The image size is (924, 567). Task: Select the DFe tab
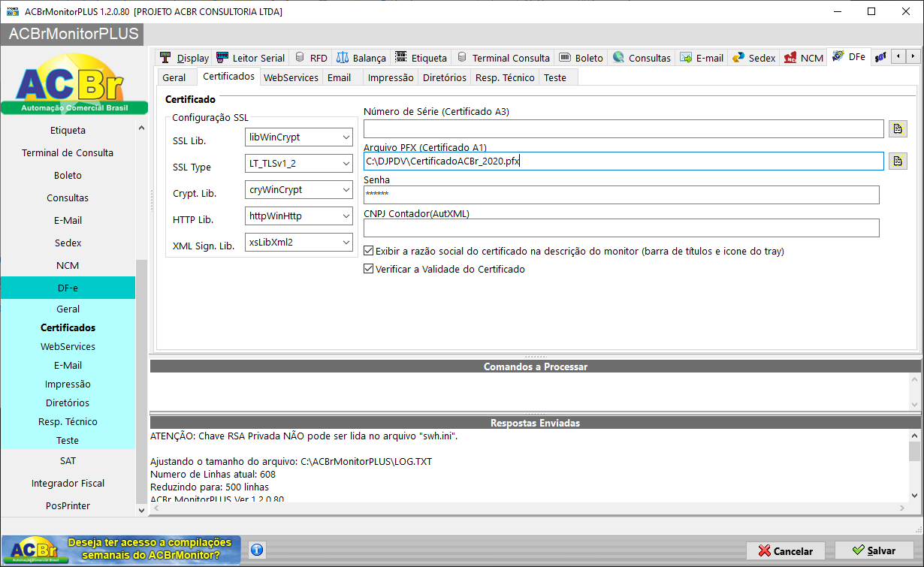coord(849,56)
